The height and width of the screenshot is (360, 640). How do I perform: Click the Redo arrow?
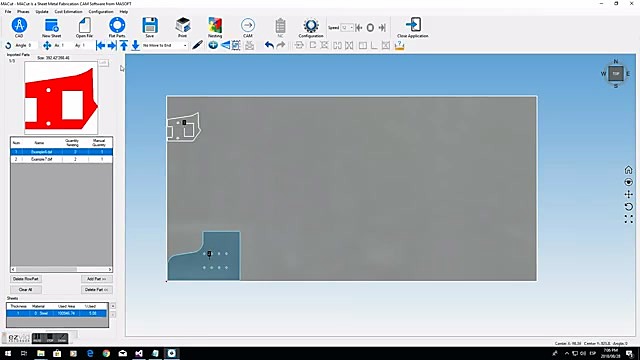coord(281,45)
